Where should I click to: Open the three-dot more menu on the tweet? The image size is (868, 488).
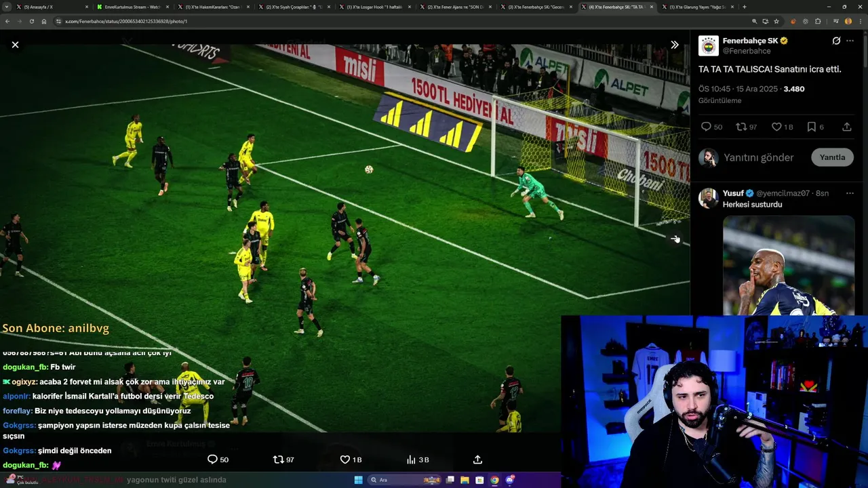tap(850, 41)
